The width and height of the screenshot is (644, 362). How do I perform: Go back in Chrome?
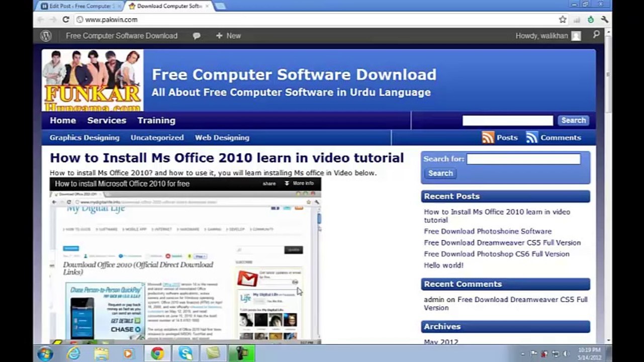[x=40, y=20]
